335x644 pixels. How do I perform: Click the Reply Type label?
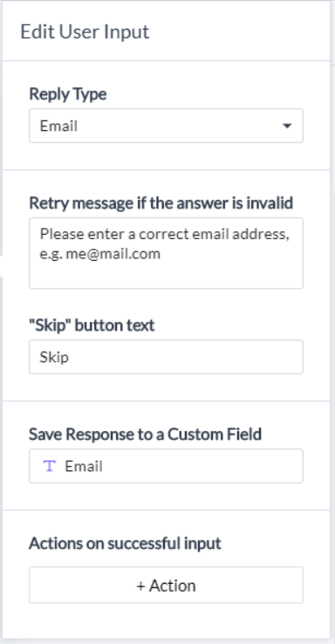(x=68, y=94)
